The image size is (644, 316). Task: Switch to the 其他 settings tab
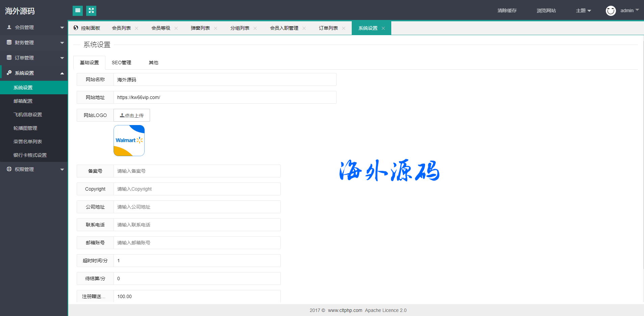coord(153,63)
